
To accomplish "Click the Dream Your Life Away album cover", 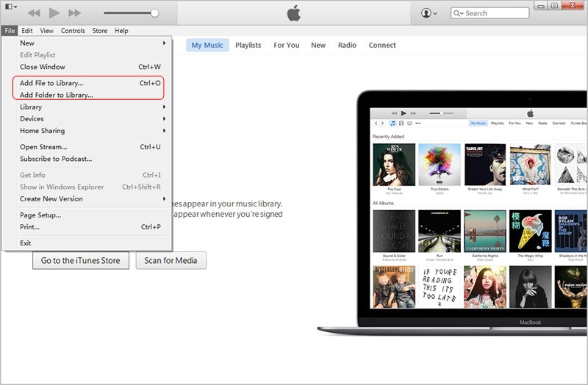I will click(485, 165).
